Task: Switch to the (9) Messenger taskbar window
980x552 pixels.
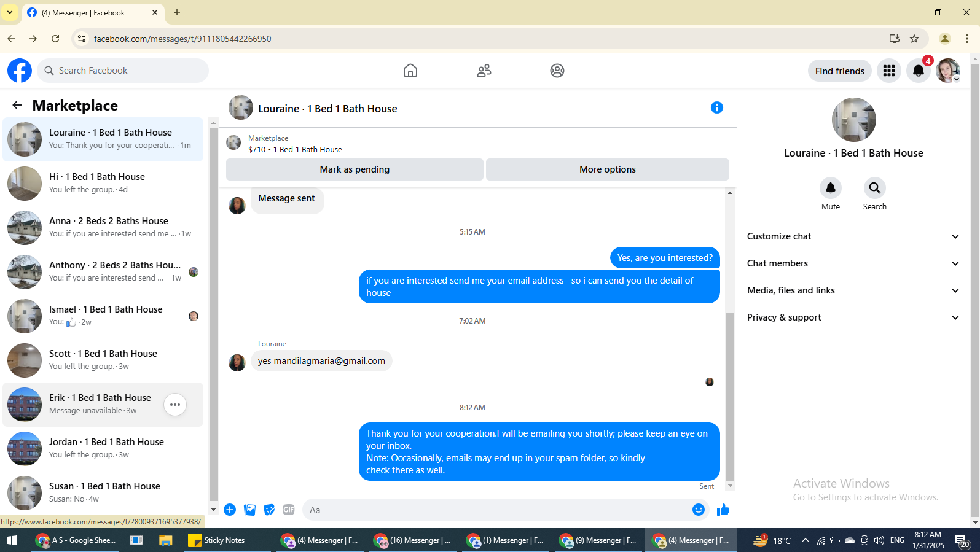Action: pos(598,540)
